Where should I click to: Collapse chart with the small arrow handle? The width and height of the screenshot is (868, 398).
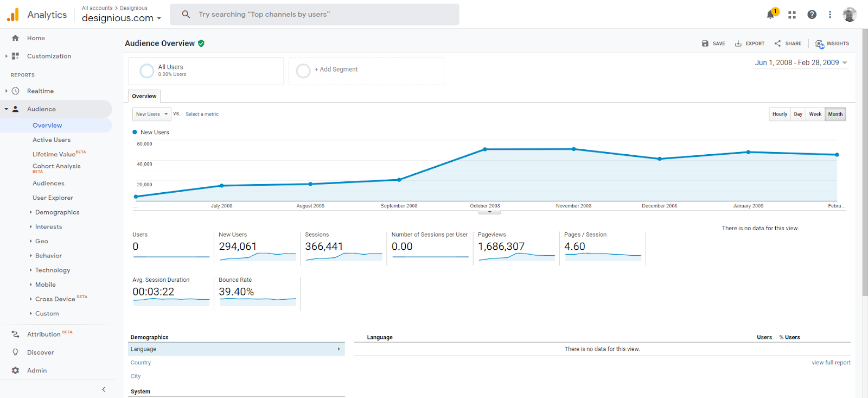(x=490, y=212)
